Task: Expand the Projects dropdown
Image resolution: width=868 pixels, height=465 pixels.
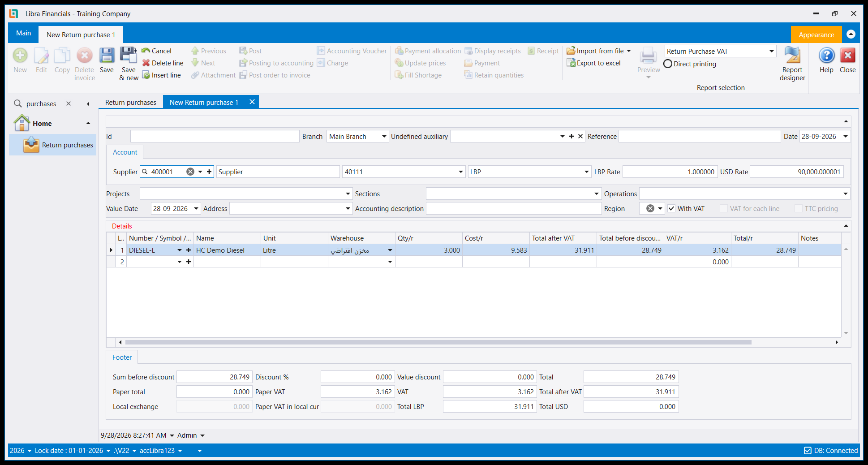Action: (348, 194)
